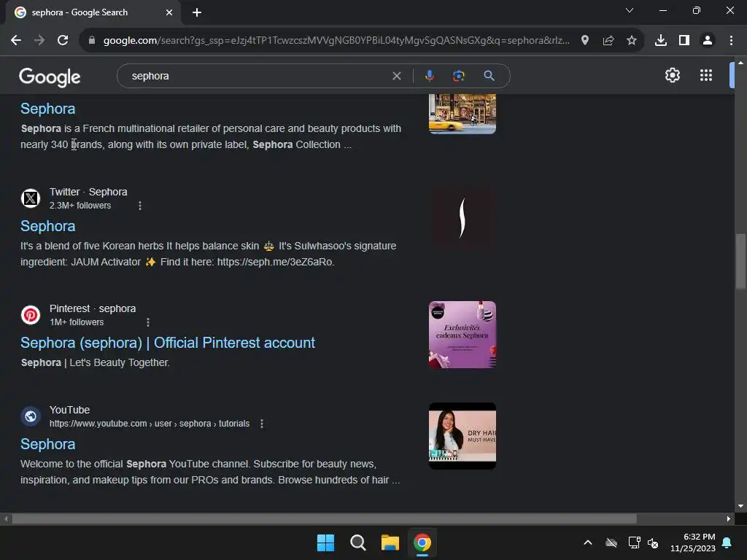Click the Dry Hair video thumbnail
The height and width of the screenshot is (560, 747).
click(462, 436)
